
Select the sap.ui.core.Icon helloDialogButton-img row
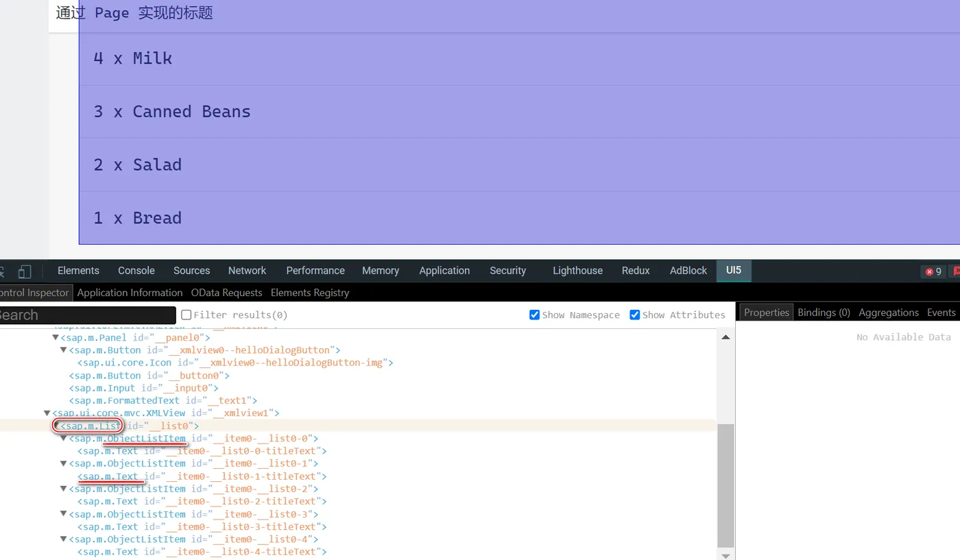(x=235, y=363)
